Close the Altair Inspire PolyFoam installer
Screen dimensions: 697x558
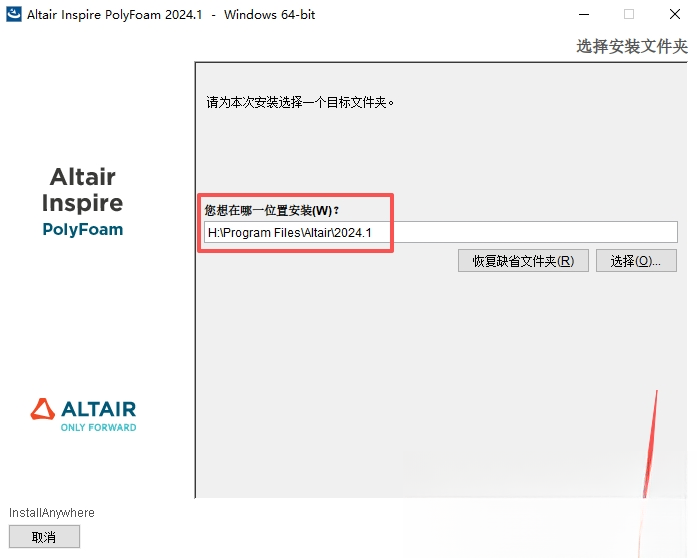coord(675,14)
